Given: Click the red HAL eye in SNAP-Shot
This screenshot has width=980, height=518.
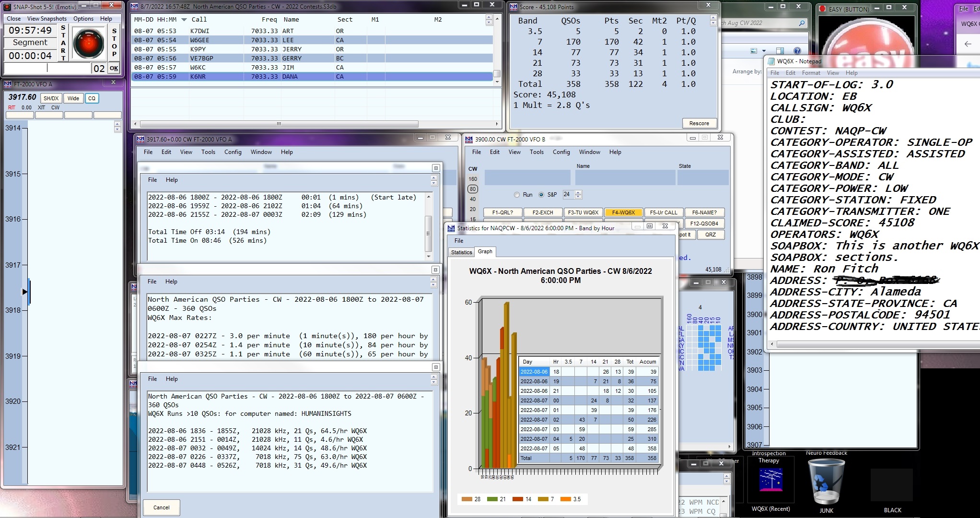Looking at the screenshot, I should click(x=88, y=43).
